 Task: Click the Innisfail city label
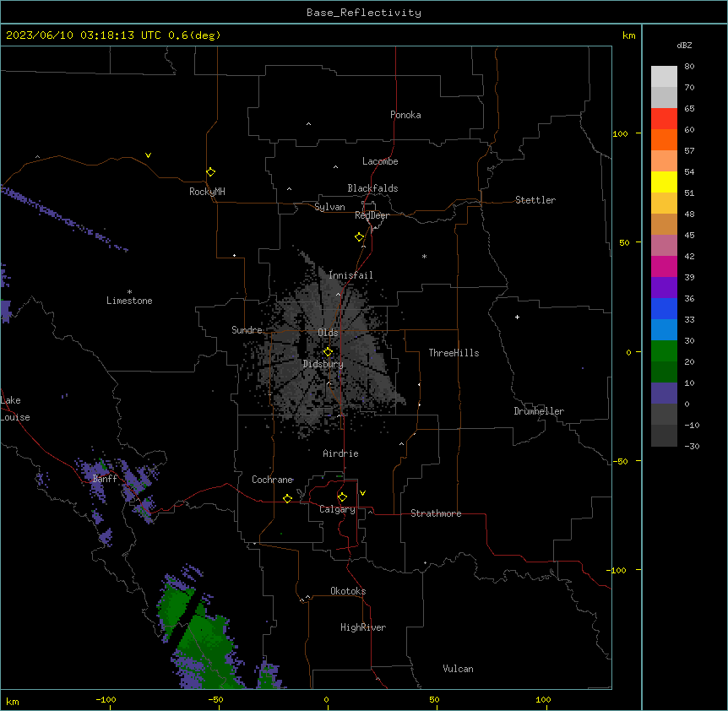tap(350, 275)
